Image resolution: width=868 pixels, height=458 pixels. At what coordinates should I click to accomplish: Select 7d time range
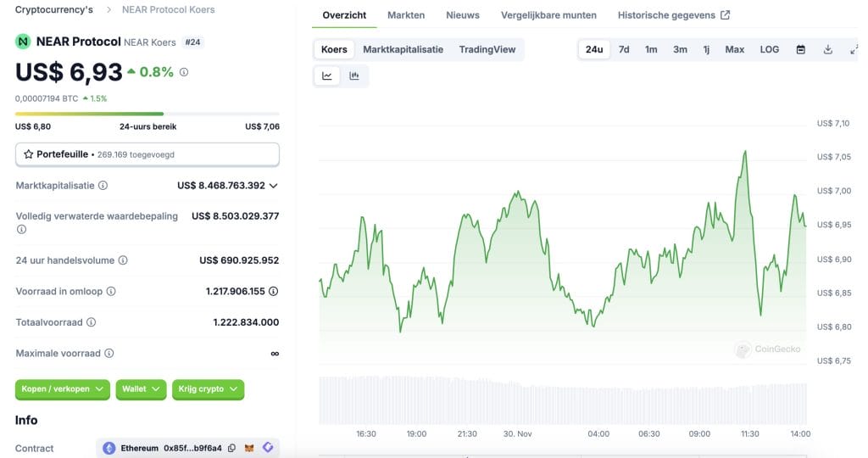[624, 49]
